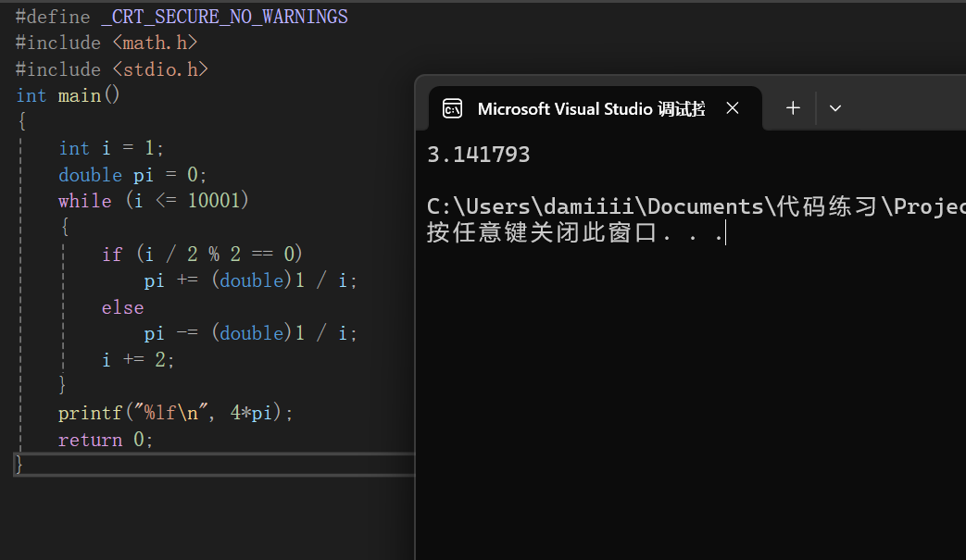Click the else keyword in the loop

(x=123, y=307)
